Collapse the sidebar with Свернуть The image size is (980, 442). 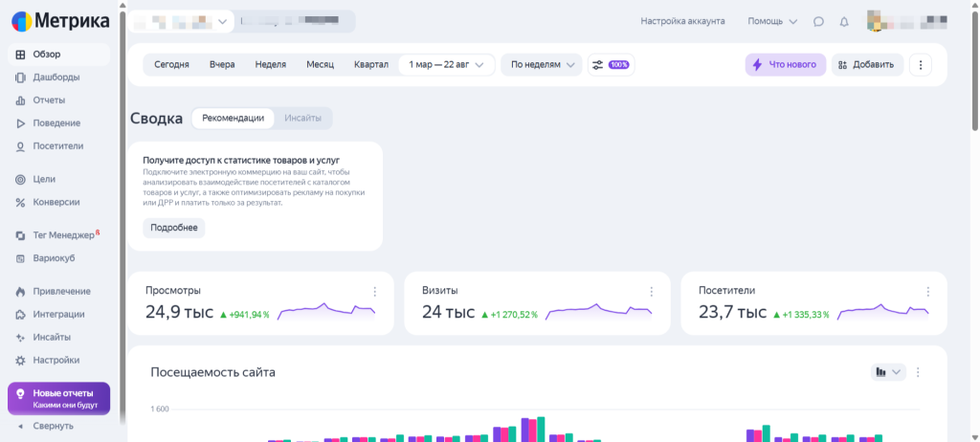[x=54, y=426]
